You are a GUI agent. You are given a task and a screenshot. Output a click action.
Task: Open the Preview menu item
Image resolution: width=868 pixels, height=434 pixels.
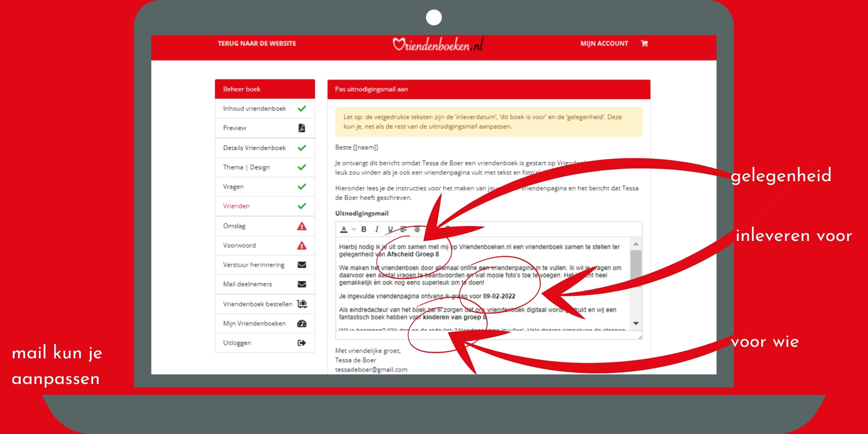pyautogui.click(x=265, y=128)
